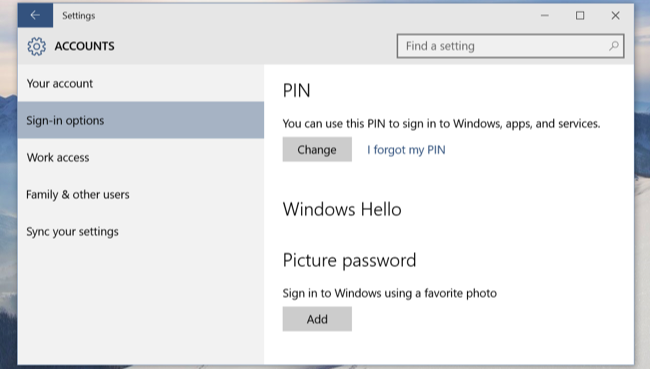Focus the Find a setting field
650x369 pixels.
(510, 46)
